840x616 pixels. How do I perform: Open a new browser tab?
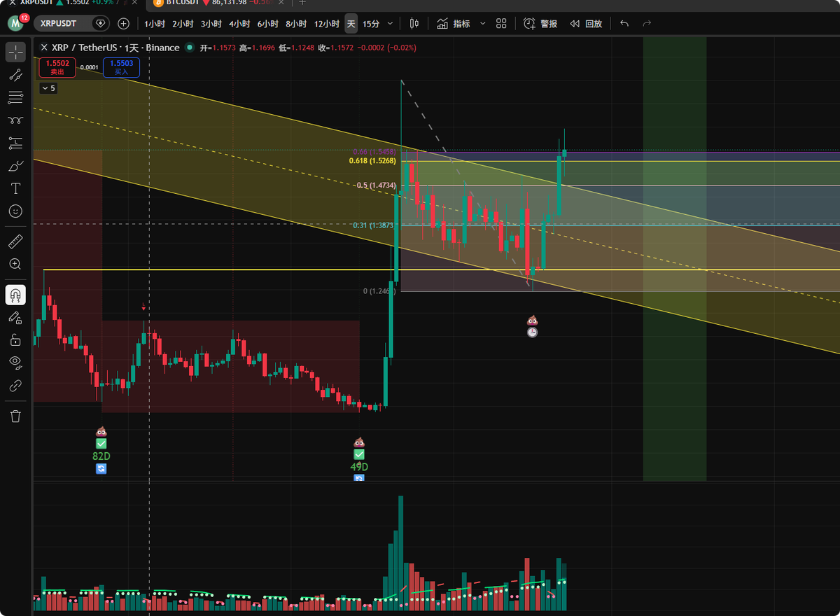(x=302, y=3)
